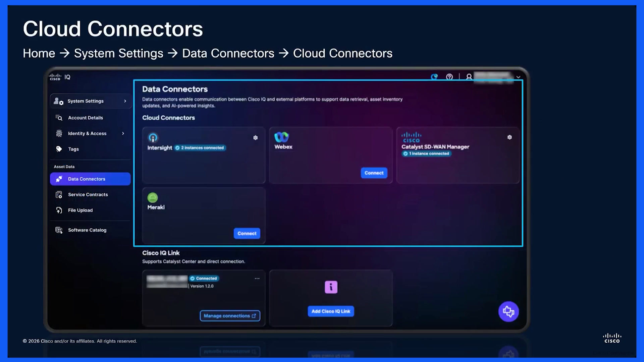This screenshot has width=644, height=362.
Task: Click the 'Cloud Connectors' subheading inside the app
Action: pyautogui.click(x=168, y=118)
